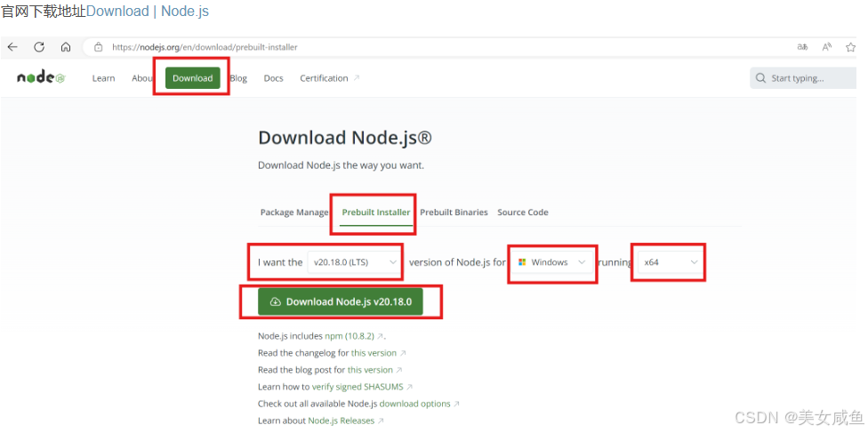Image resolution: width=868 pixels, height=433 pixels.
Task: Go to browser home icon
Action: click(65, 47)
